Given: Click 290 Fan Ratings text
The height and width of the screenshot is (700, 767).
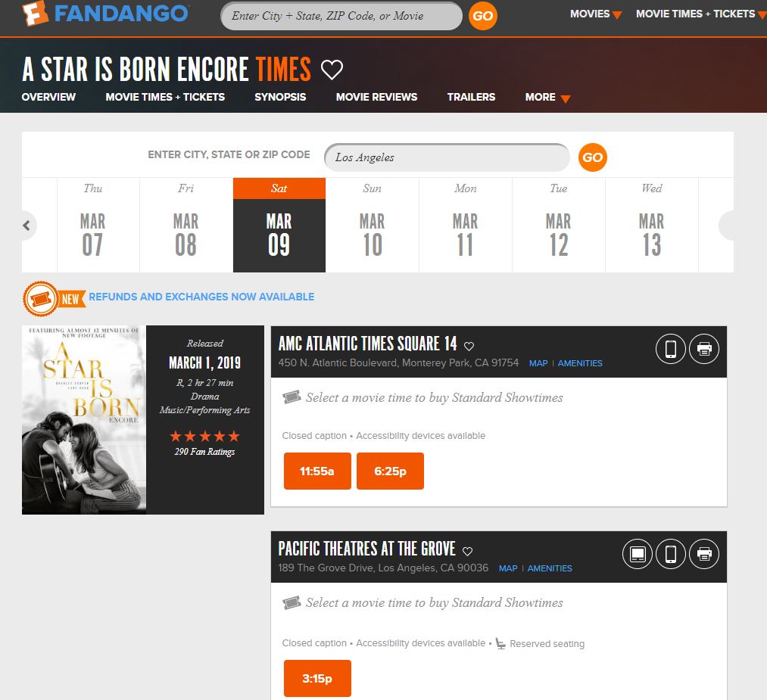Looking at the screenshot, I should [x=205, y=452].
